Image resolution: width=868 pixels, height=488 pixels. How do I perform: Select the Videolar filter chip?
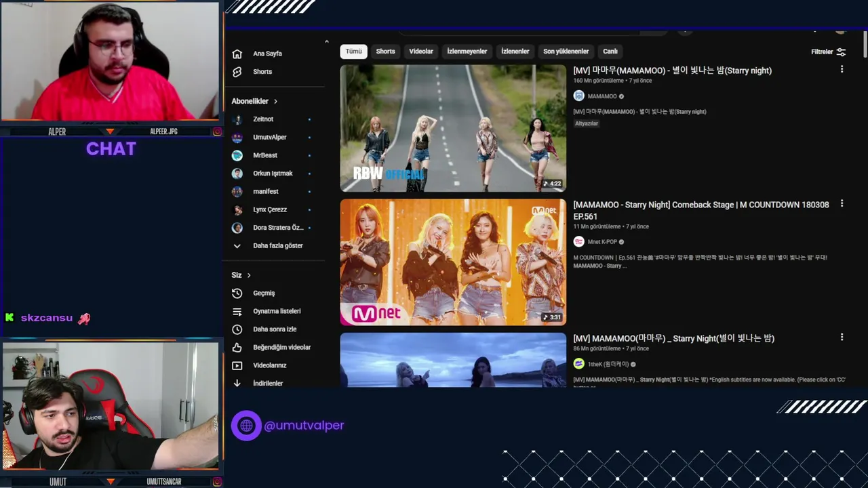[x=420, y=52]
